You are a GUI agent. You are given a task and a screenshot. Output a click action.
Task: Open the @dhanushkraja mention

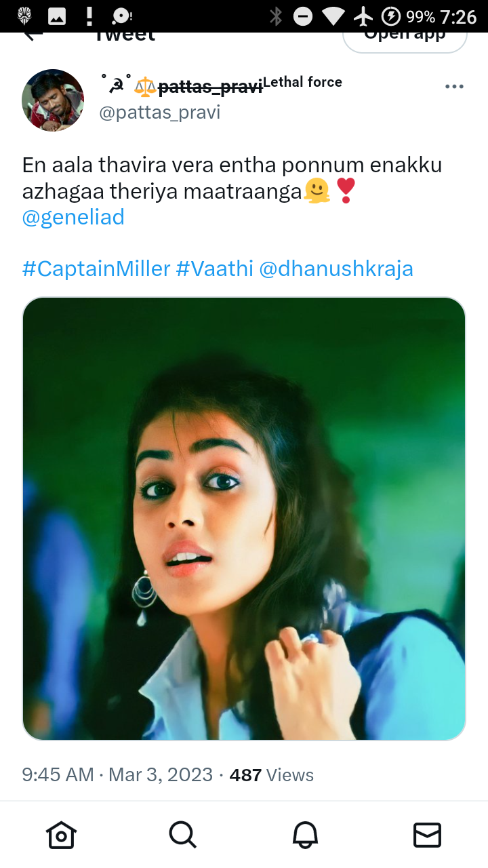[x=336, y=269]
